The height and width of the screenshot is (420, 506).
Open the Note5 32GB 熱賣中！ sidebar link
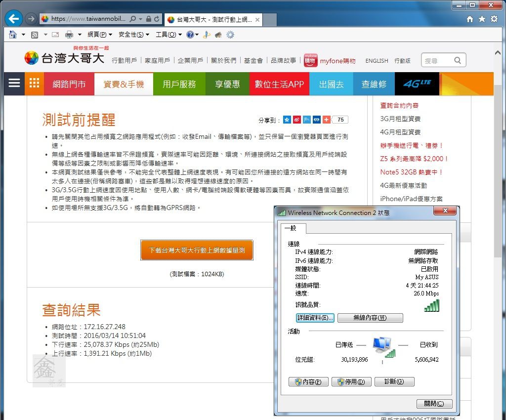[411, 172]
